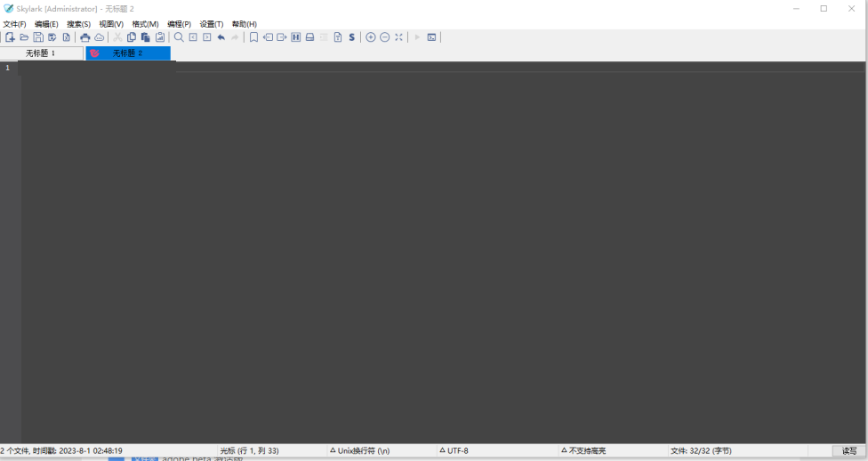The width and height of the screenshot is (868, 461).
Task: Close the Skylark window
Action: (851, 8)
